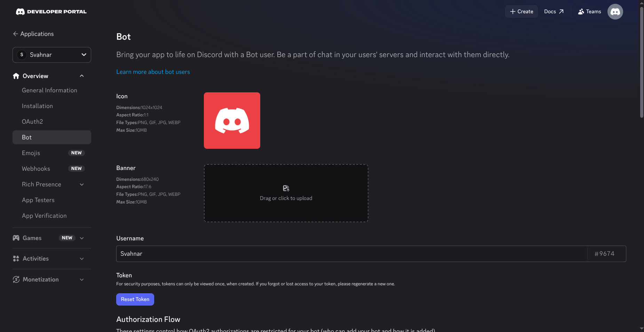Expand the Games section chevron
Screen dimensions: 644x332
82,238
